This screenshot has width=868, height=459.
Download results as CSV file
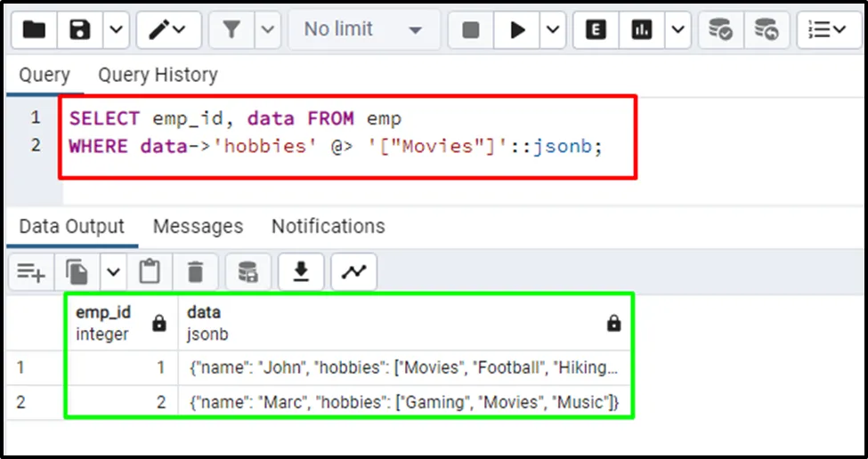click(302, 272)
